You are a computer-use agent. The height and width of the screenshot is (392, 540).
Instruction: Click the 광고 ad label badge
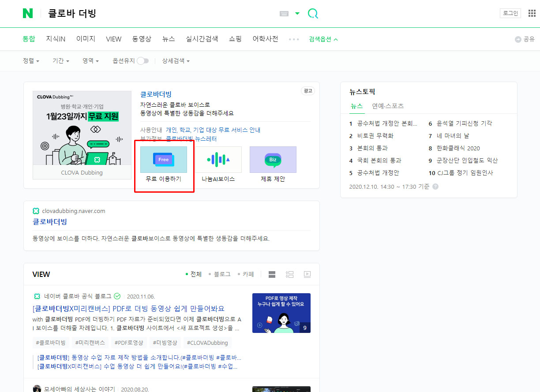[308, 91]
